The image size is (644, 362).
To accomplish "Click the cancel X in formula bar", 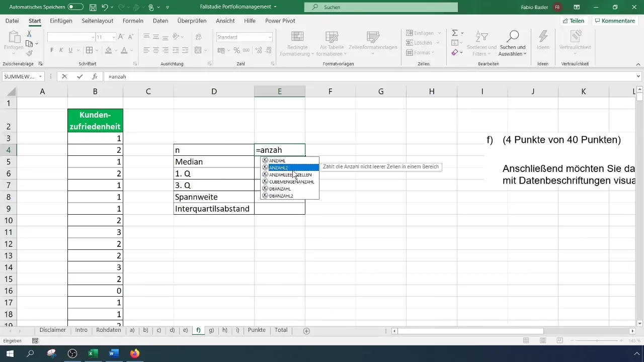I will (x=64, y=76).
